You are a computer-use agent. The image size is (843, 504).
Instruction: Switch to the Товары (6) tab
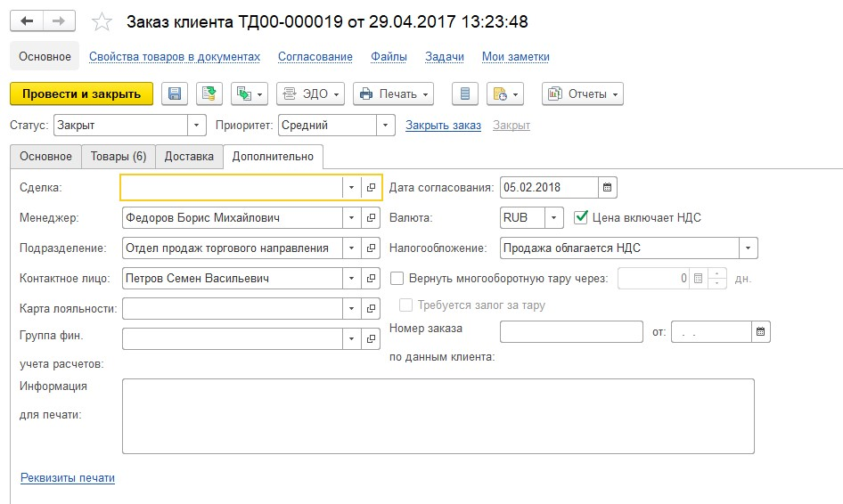coord(119,157)
